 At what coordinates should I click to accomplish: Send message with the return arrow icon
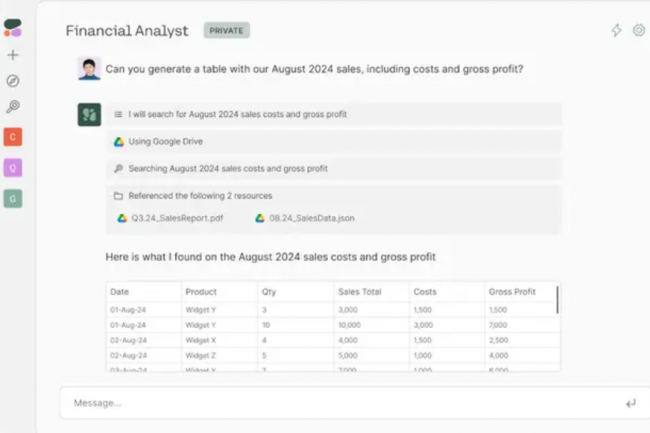coord(631,403)
